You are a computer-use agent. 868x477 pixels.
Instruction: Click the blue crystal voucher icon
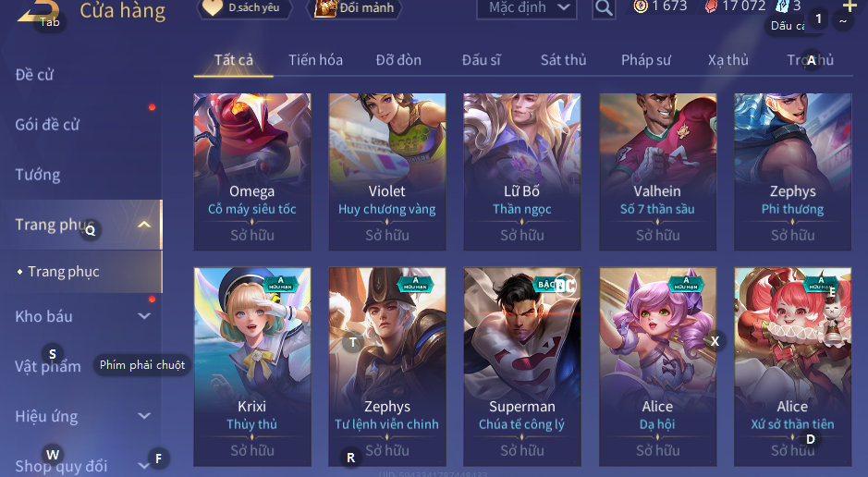coord(782,6)
